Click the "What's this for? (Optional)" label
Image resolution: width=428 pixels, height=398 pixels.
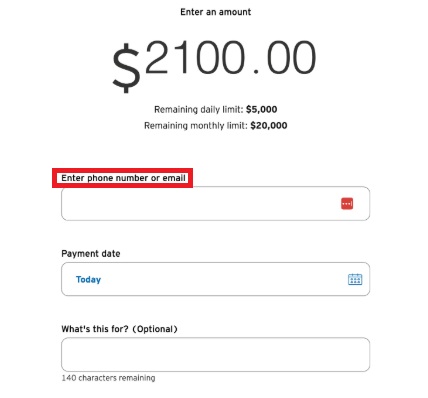click(x=119, y=329)
